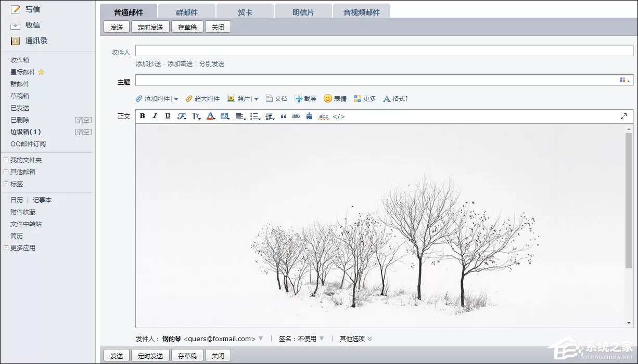Click into the 收件人 recipient field
638x364 pixels.
[385, 50]
